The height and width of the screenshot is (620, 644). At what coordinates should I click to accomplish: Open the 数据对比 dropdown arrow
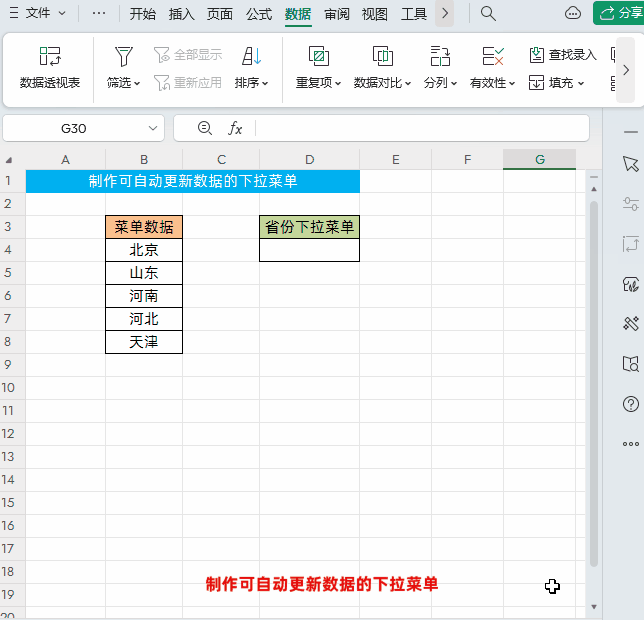tap(408, 84)
